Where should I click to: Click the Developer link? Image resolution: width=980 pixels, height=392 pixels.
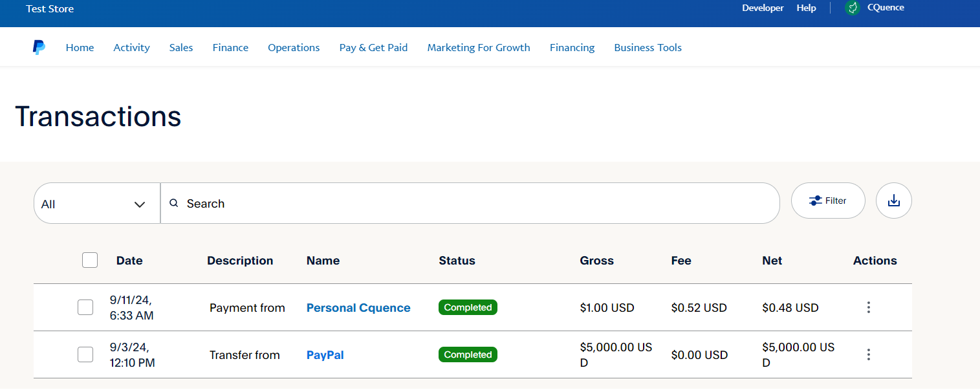[x=763, y=8]
